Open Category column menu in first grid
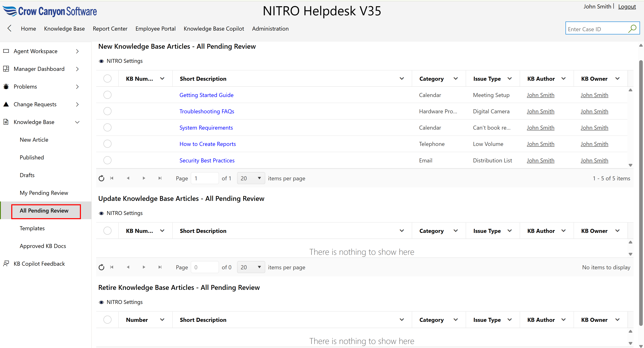 (455, 78)
